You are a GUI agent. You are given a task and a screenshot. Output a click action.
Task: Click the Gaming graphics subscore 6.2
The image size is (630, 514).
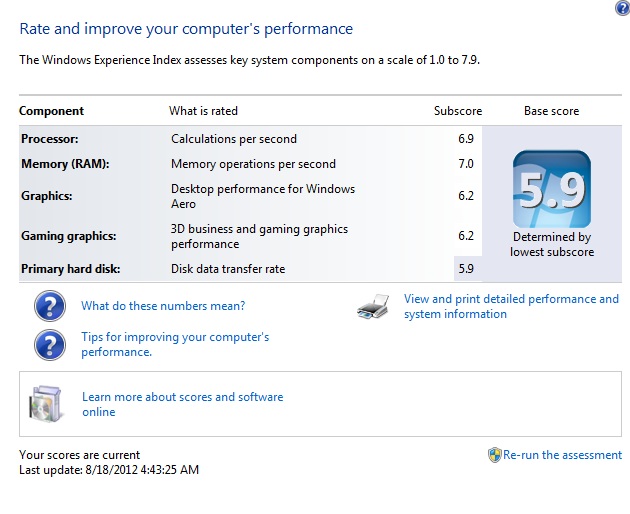click(x=466, y=236)
